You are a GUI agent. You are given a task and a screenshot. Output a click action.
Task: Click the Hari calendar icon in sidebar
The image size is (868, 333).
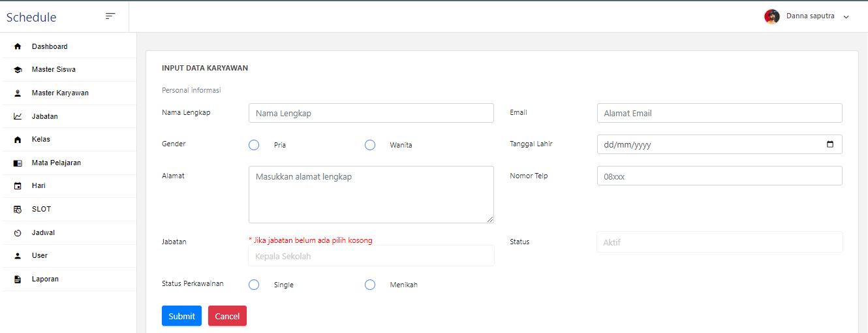click(x=18, y=186)
